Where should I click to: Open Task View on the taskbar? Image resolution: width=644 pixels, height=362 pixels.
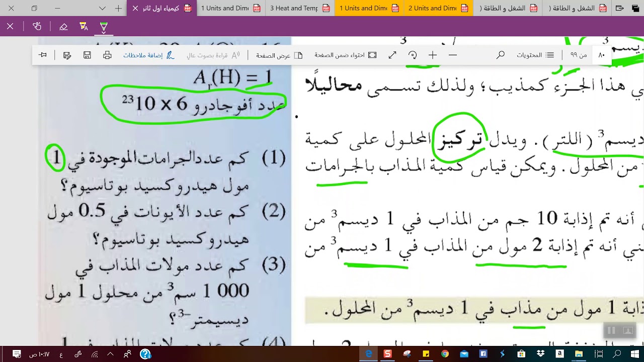[598, 354]
